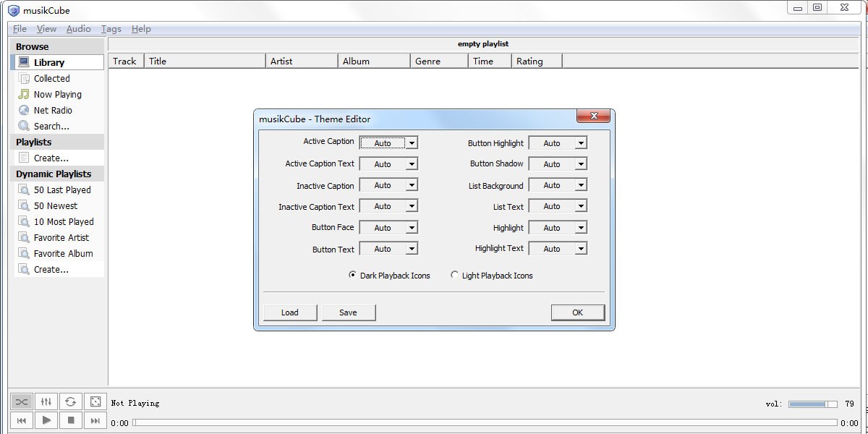Close the Theme Editor dialog
This screenshot has width=868, height=434.
pyautogui.click(x=593, y=116)
